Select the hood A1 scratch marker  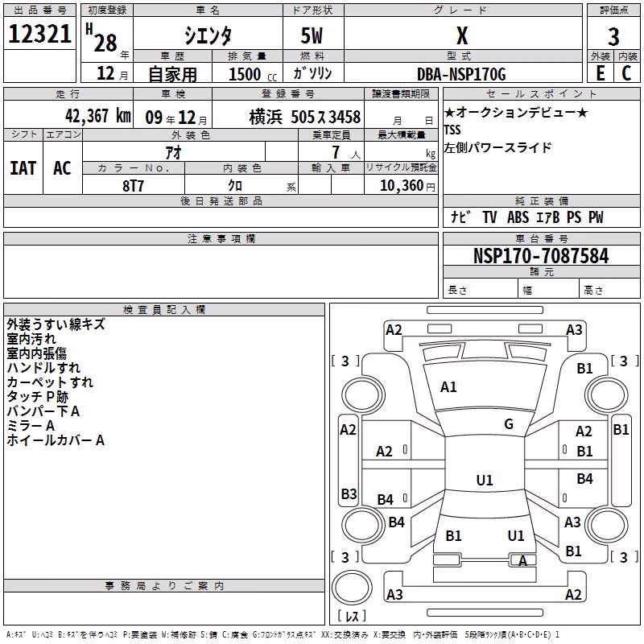448,386
